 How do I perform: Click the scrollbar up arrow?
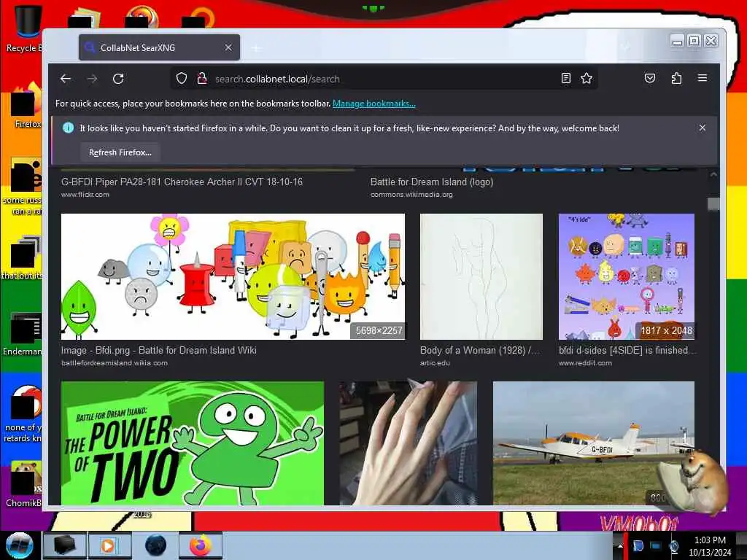pos(713,174)
